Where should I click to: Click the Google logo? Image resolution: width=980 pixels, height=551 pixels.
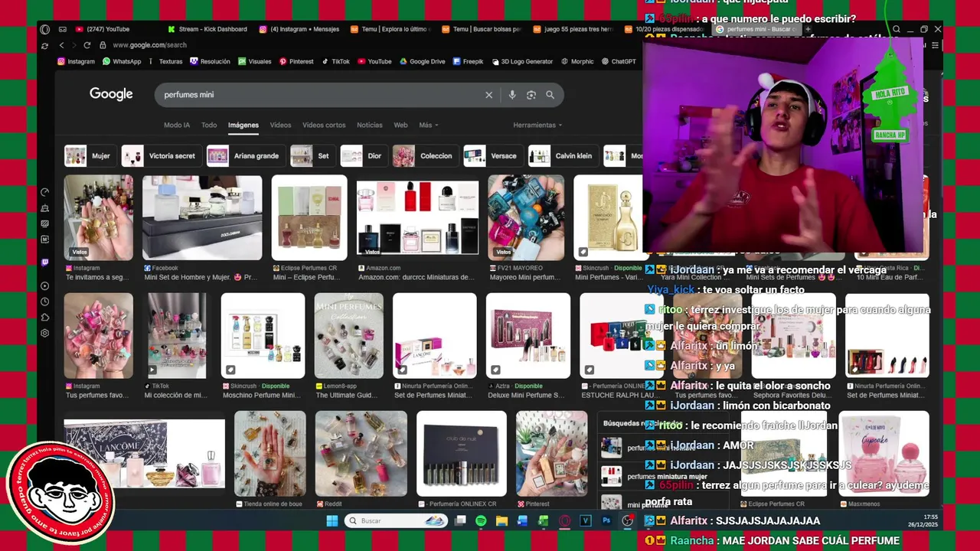point(111,94)
